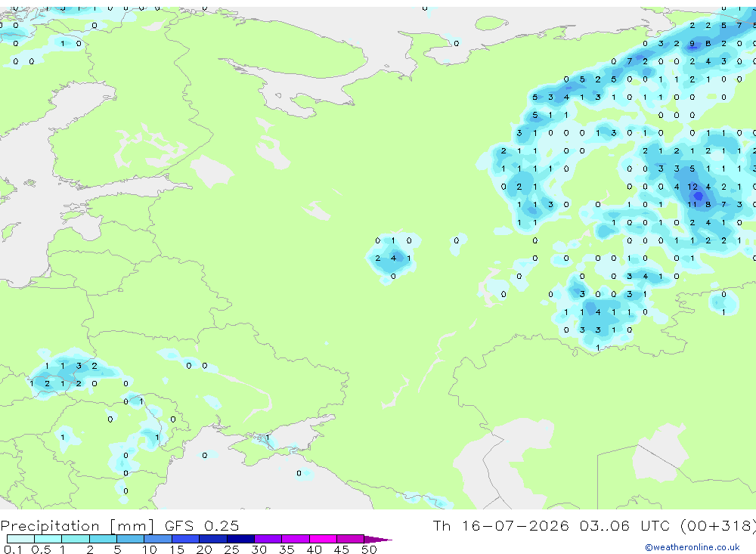Screen dimensions: 756x554
Task: Click the 'Th 16-07-2026' date text
Action: (x=501, y=525)
